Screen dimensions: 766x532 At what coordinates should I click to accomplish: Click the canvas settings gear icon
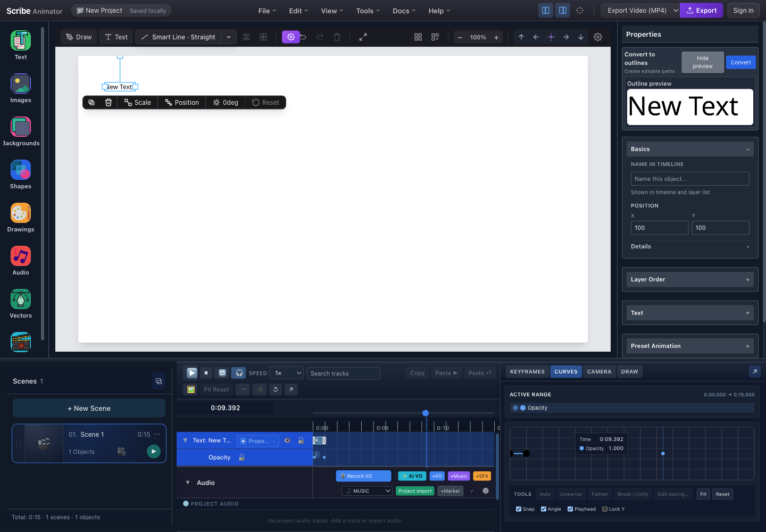point(598,37)
